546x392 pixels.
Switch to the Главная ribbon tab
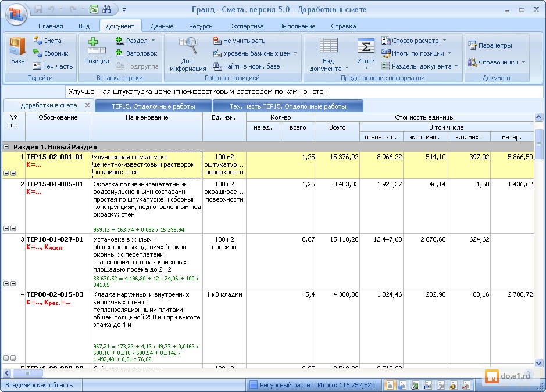[51, 26]
